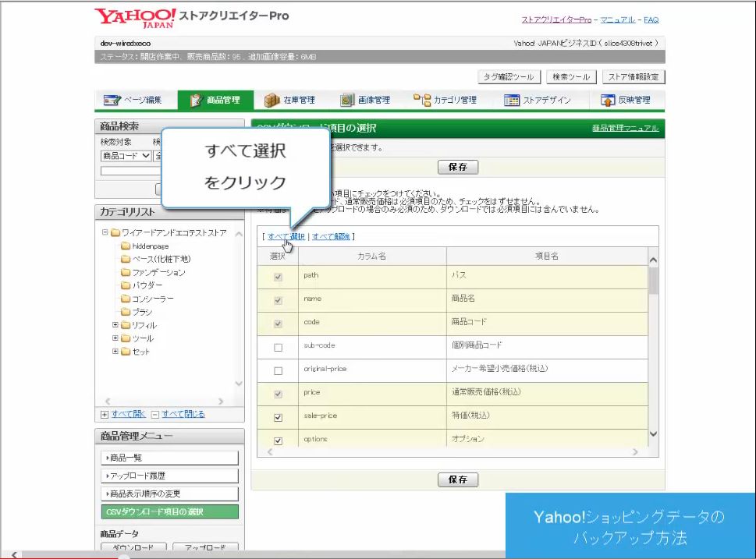Switch to the ストアデザイン tab
This screenshot has width=756, height=559.
tap(537, 101)
